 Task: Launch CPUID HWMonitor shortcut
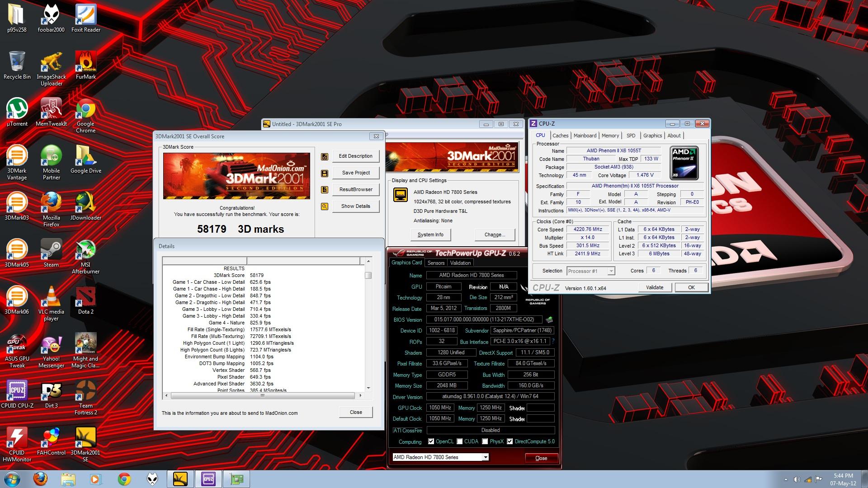(17, 444)
